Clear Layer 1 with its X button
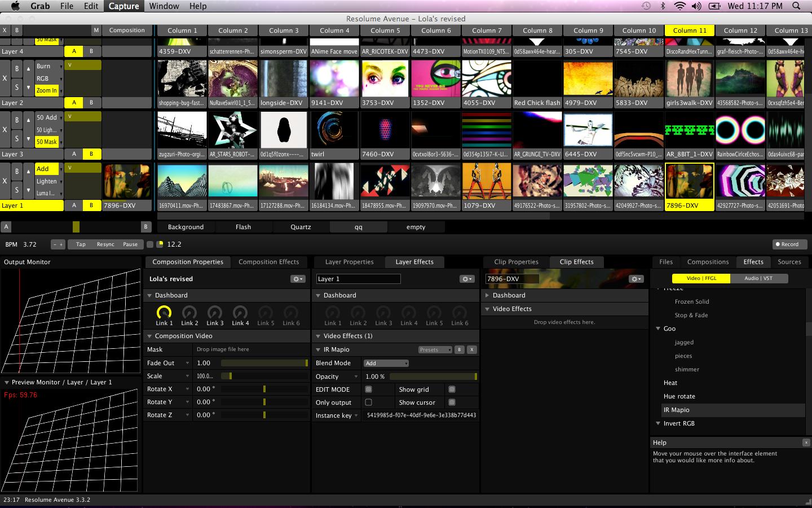 (x=5, y=181)
